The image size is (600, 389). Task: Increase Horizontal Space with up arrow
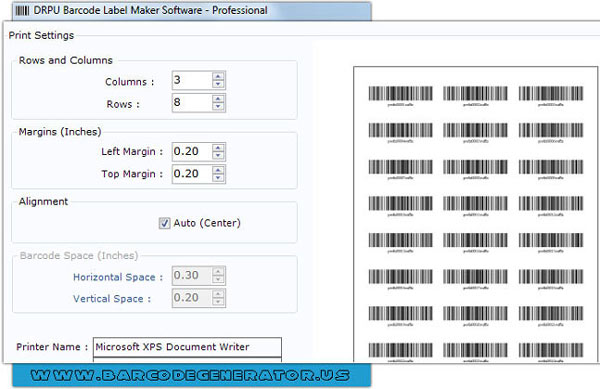tap(218, 272)
